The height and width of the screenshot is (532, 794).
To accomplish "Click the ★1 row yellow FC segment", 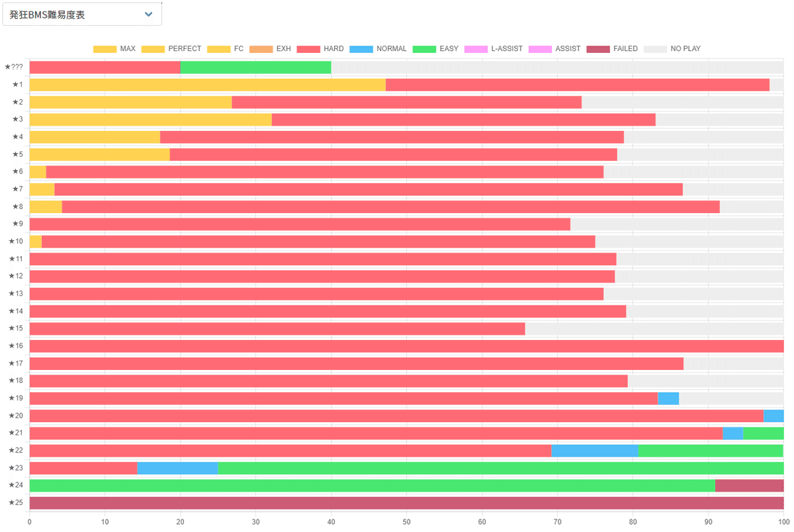I will click(208, 85).
